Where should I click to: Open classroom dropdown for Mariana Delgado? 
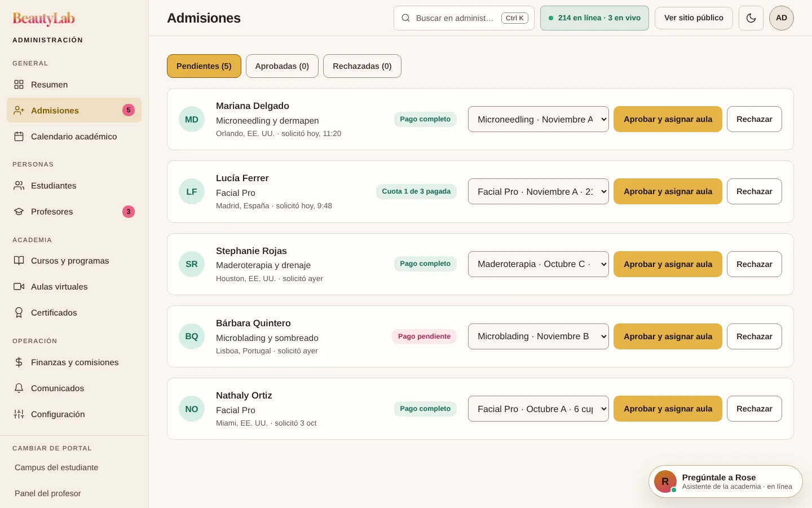(x=539, y=119)
